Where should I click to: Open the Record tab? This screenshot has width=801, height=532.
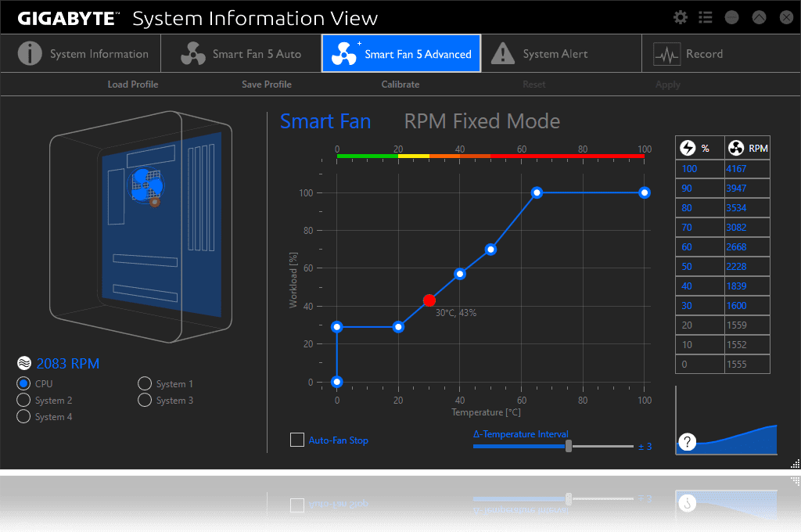coord(720,54)
